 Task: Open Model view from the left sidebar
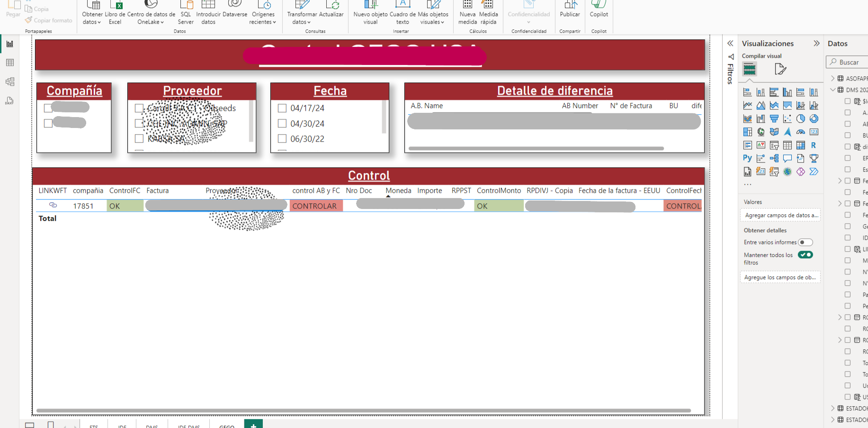coord(10,81)
